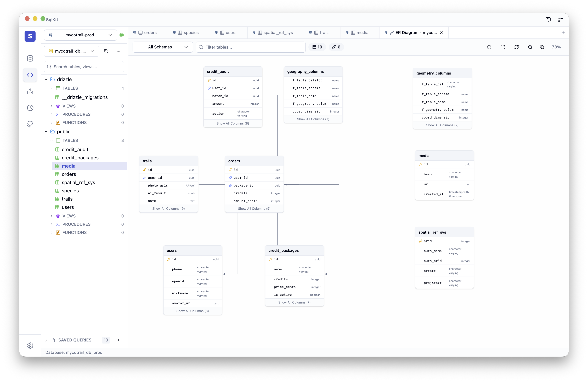Open feedback chat icon in title bar

(548, 20)
